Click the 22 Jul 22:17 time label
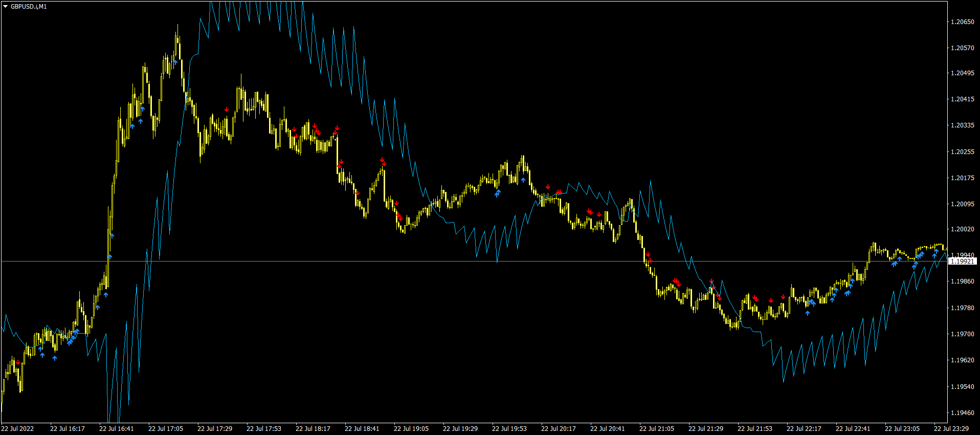 click(804, 429)
